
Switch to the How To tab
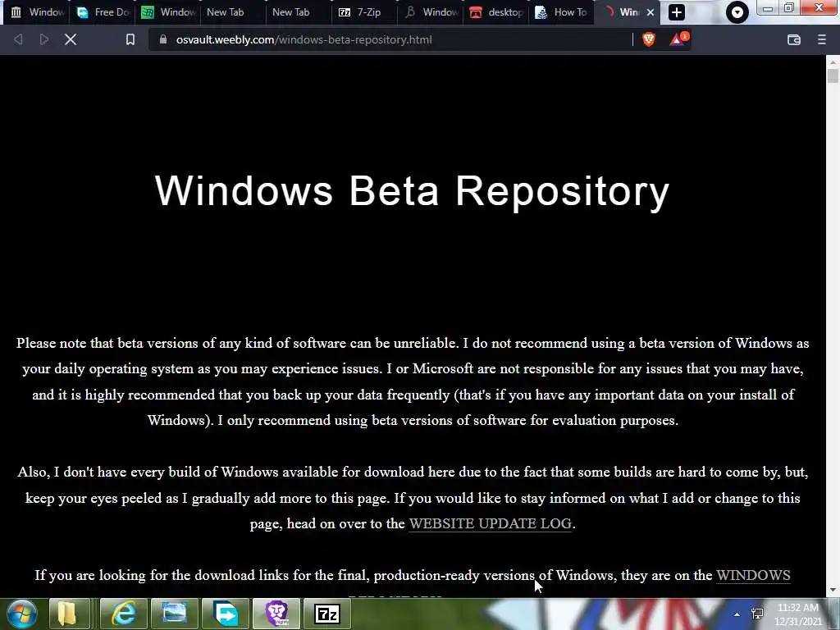pos(561,12)
